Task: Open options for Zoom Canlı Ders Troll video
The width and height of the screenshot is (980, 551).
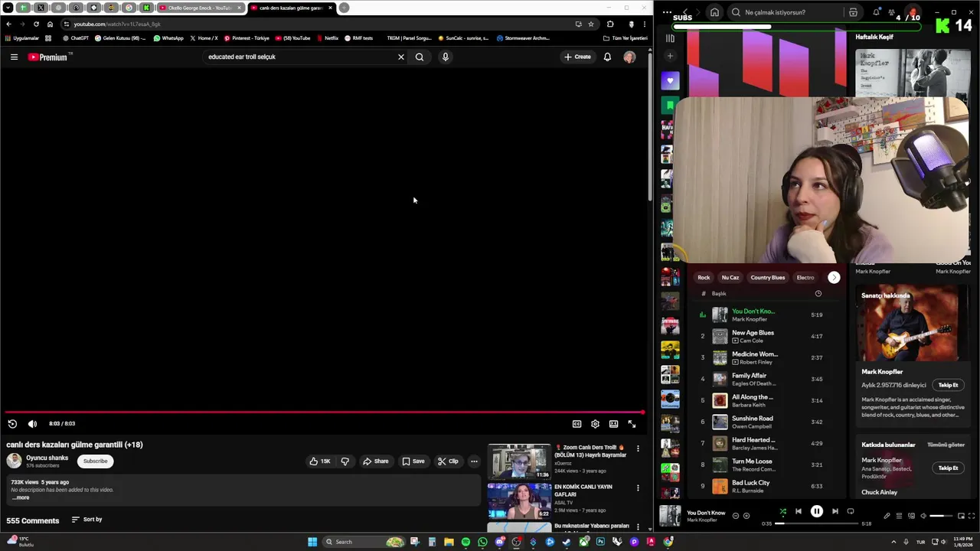Action: click(637, 448)
